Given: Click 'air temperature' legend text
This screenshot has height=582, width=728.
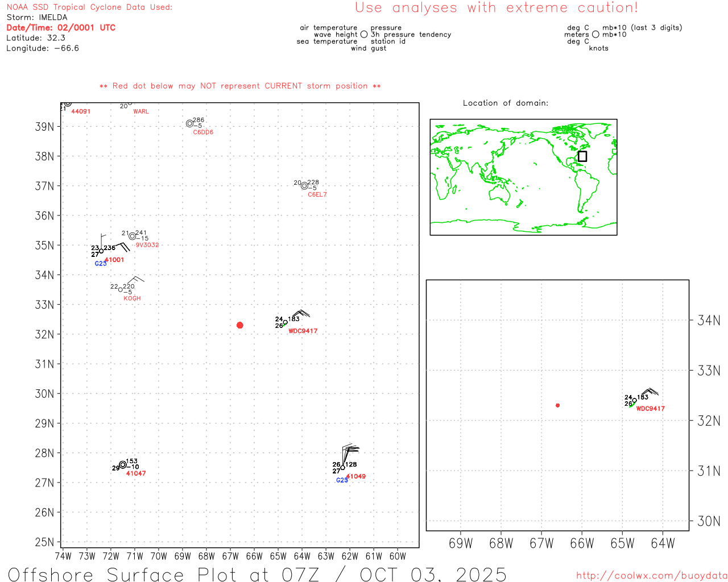Looking at the screenshot, I should 329,28.
